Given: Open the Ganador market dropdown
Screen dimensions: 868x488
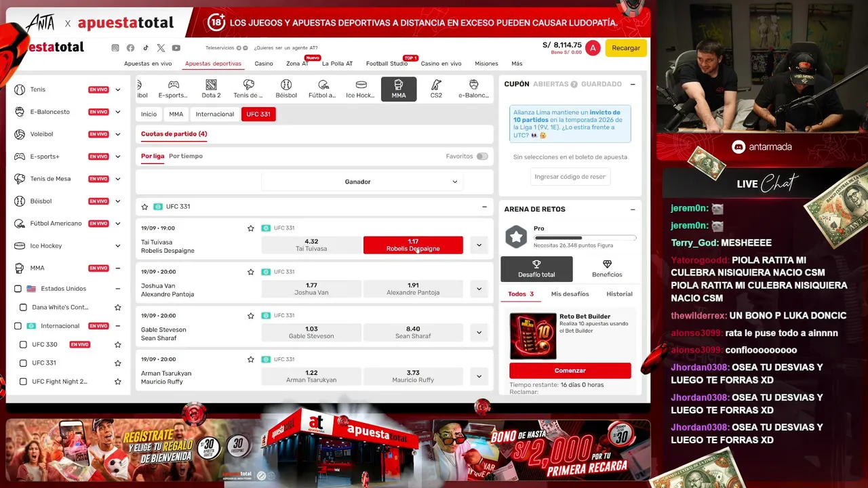Looking at the screenshot, I should tap(363, 182).
